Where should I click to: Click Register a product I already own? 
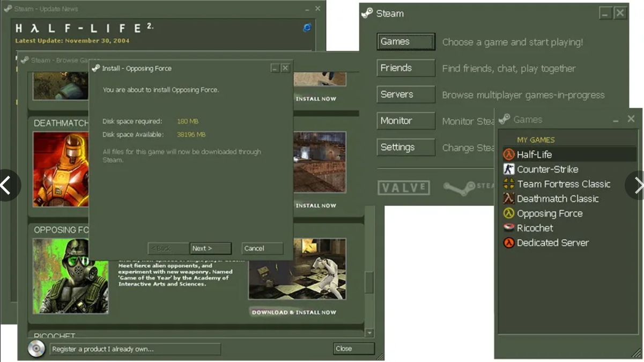pos(135,349)
